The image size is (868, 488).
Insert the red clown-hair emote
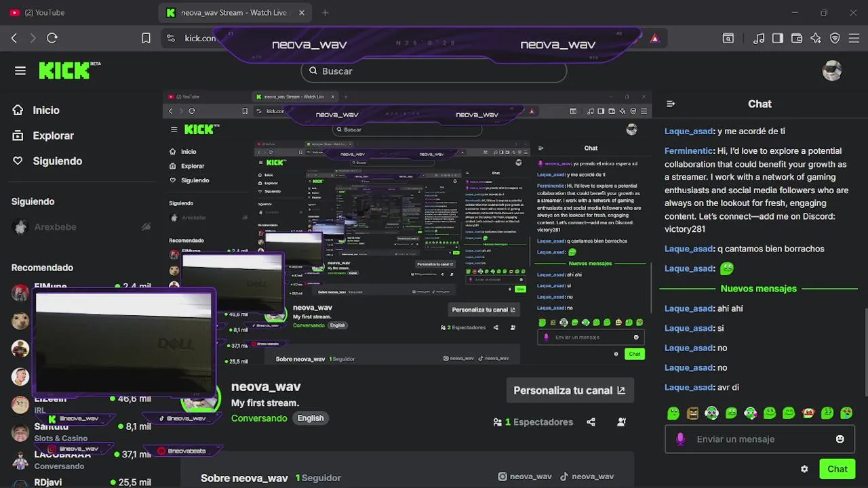(x=808, y=413)
